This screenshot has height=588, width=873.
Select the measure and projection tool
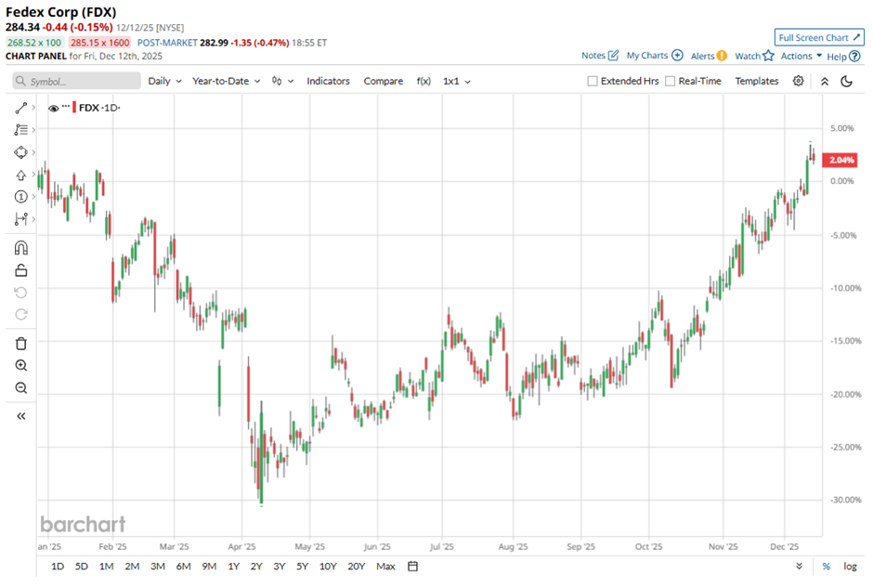tap(21, 219)
